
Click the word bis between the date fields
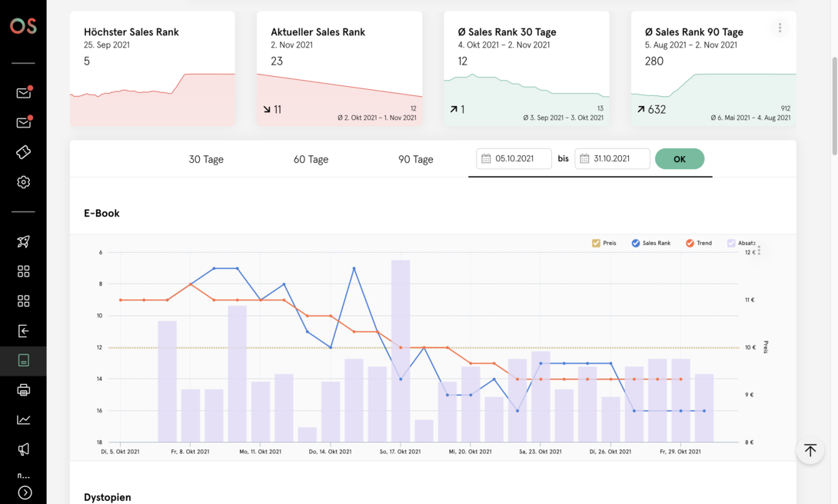[x=564, y=158]
